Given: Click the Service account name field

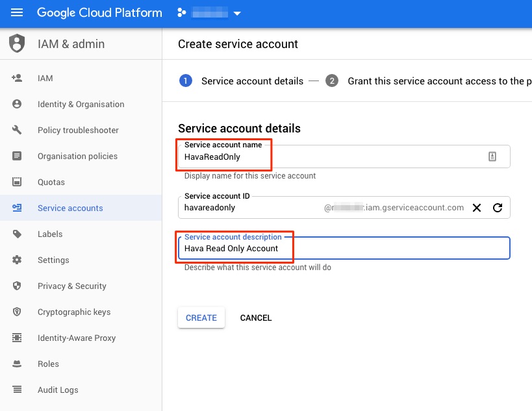Looking at the screenshot, I should 344,156.
